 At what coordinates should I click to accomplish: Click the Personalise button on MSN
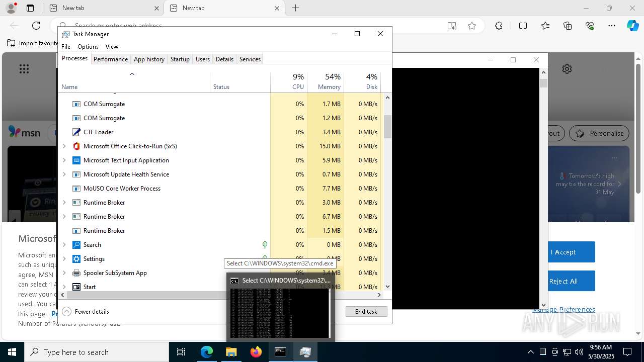[x=599, y=133]
